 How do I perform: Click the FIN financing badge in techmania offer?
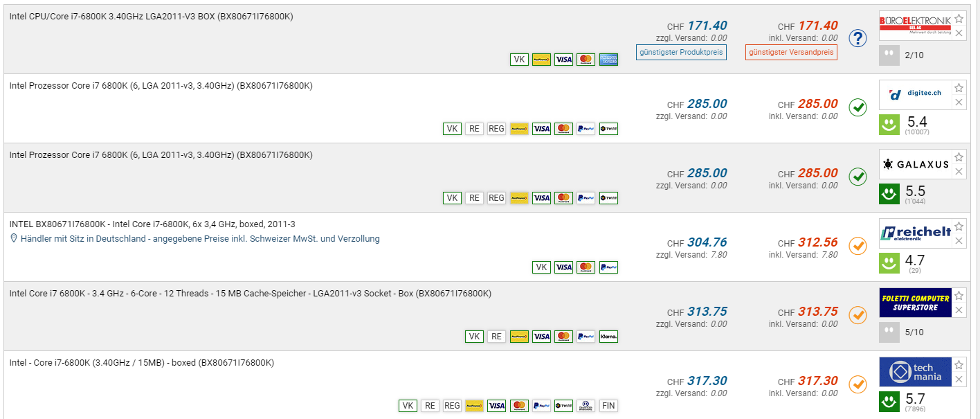click(608, 406)
